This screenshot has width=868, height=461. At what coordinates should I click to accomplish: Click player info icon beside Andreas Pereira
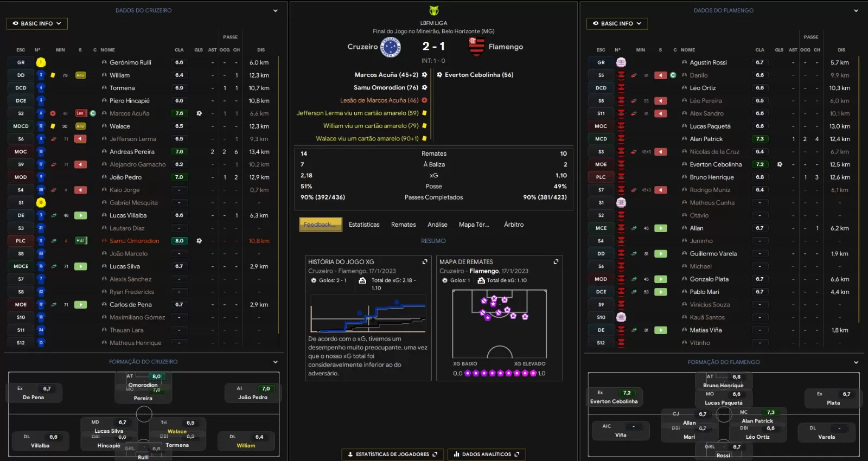coord(104,152)
